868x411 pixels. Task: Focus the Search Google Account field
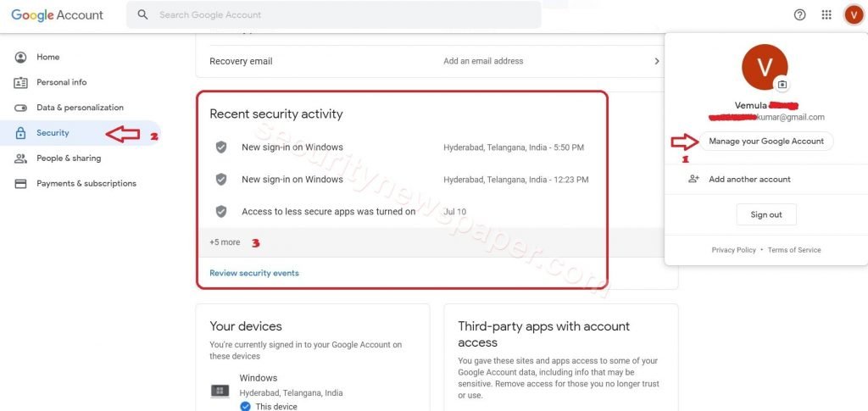[x=334, y=15]
